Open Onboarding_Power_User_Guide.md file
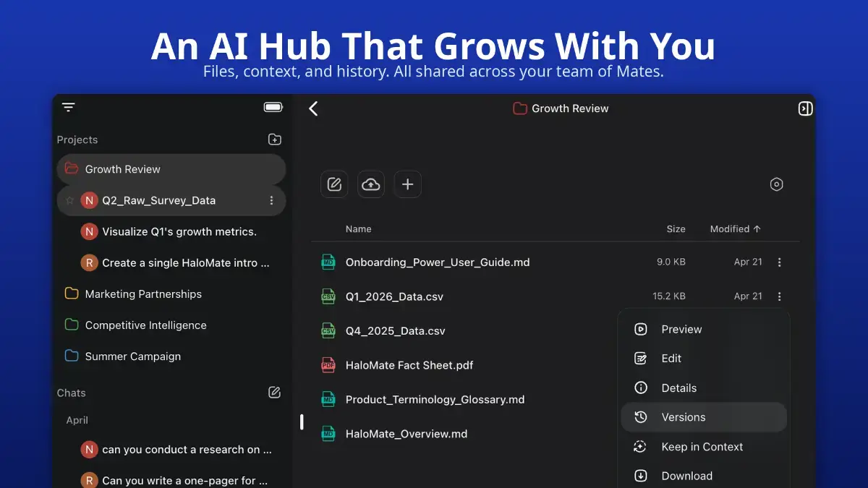 438,262
